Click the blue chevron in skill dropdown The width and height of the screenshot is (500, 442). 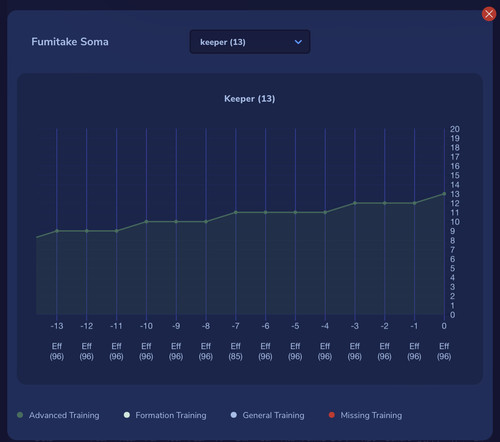pos(298,42)
